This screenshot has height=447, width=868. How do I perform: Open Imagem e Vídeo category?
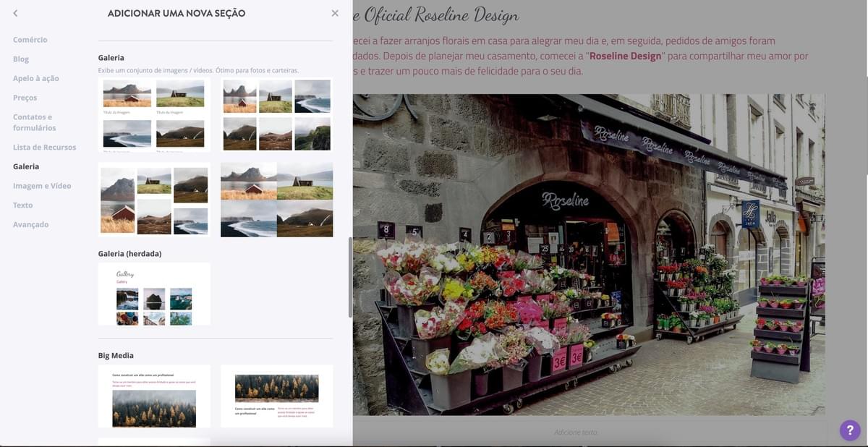coord(42,186)
